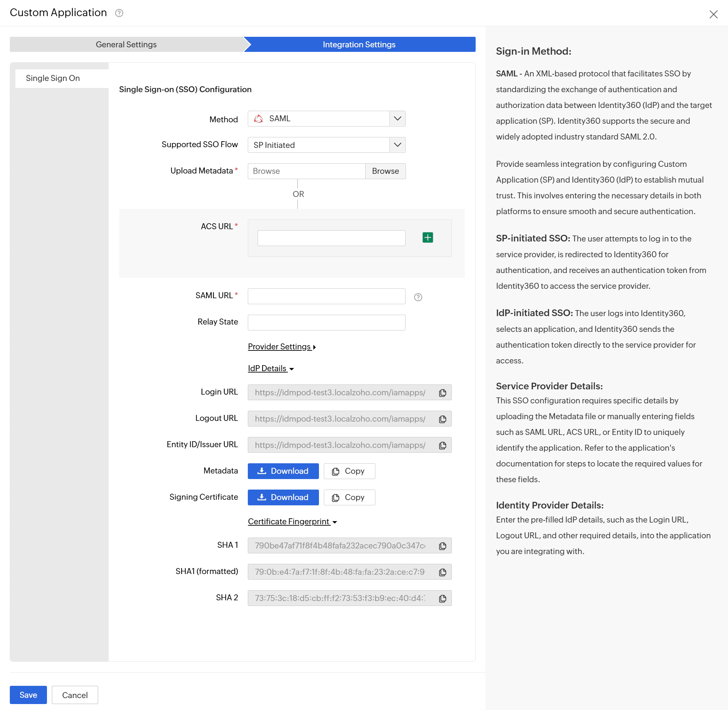
Task: Copy the Login URL value
Action: click(442, 392)
